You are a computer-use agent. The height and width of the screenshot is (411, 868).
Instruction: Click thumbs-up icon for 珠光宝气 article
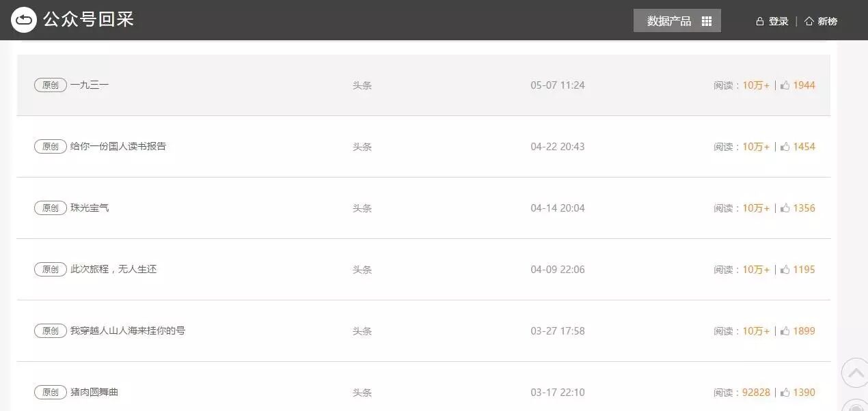(x=785, y=208)
